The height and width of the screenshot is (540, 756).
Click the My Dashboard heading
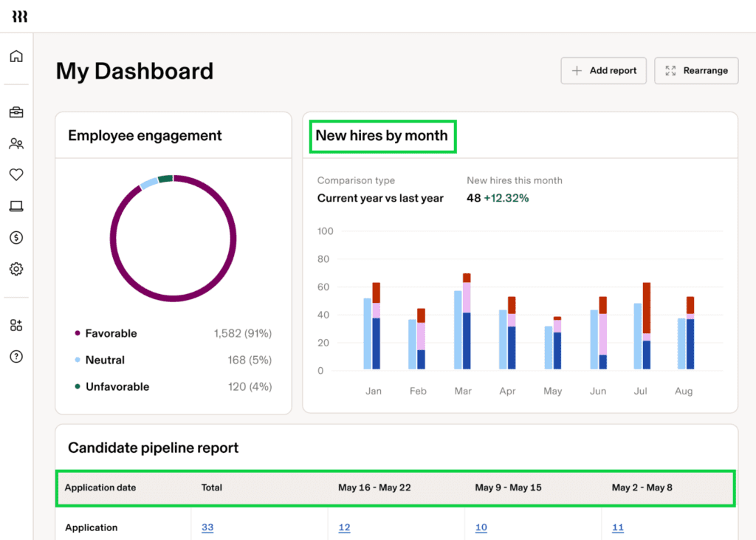pyautogui.click(x=134, y=72)
